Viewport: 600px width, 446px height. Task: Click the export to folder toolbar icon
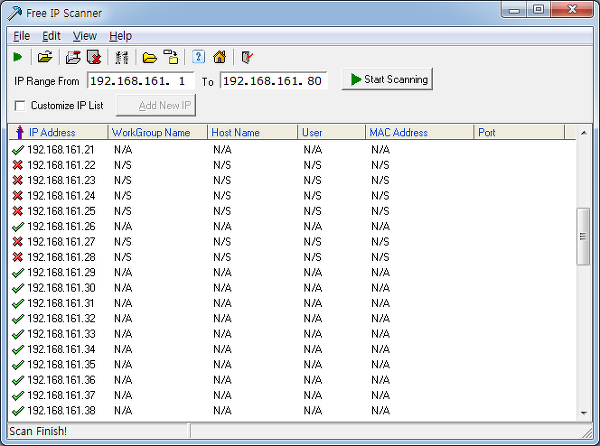(x=171, y=57)
